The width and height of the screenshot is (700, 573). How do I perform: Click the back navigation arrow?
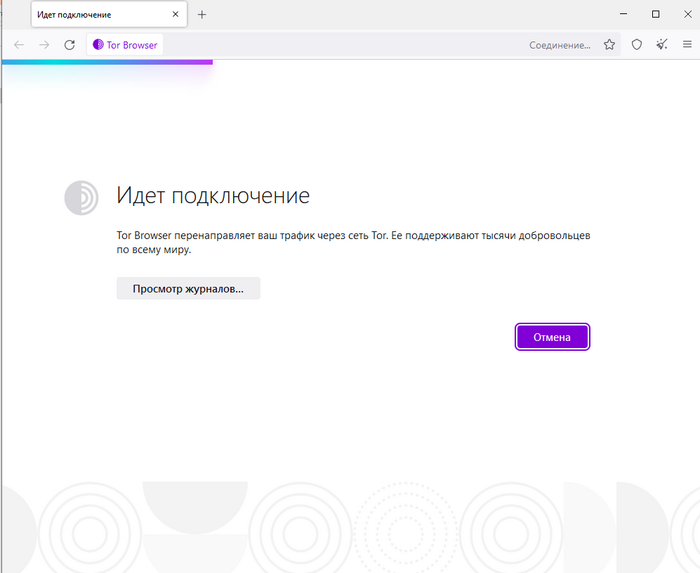point(19,45)
